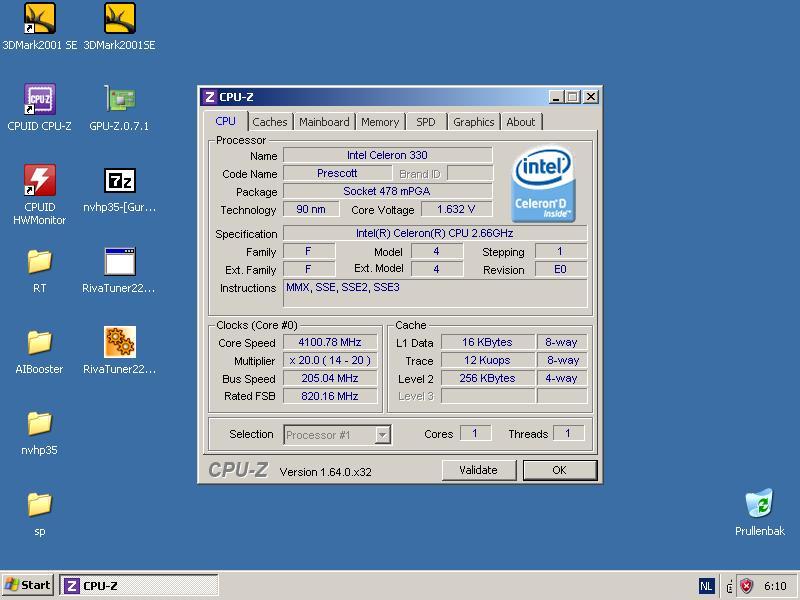Click the CPU-Z taskbar button
800x600 pixels.
139,586
